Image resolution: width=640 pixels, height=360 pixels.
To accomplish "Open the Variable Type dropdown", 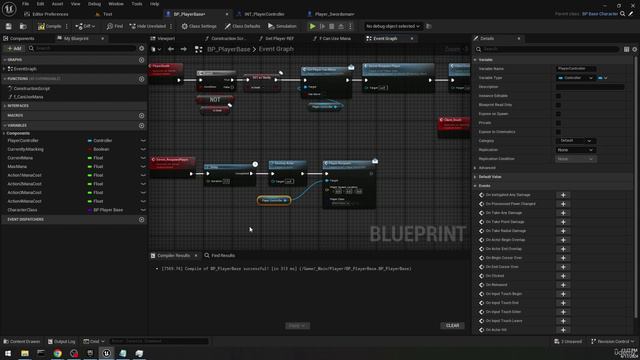I will [x=576, y=78].
